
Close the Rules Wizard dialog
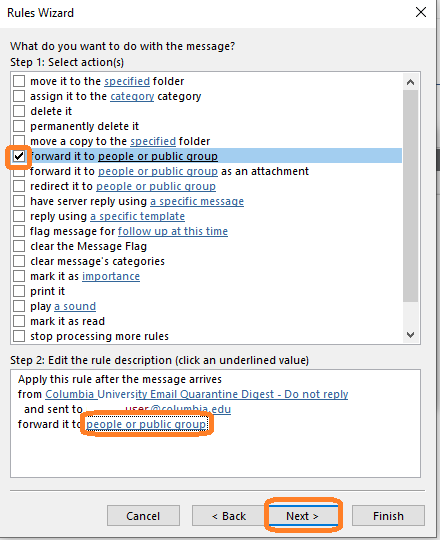421,12
